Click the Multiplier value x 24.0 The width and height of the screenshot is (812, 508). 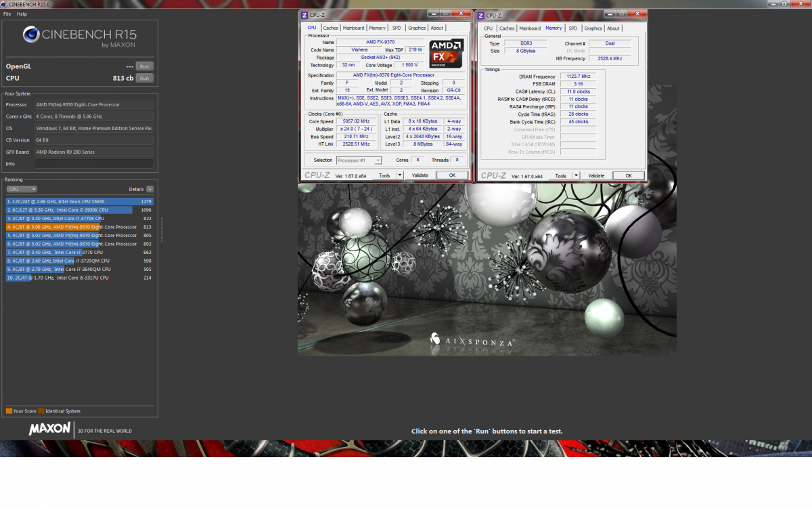click(357, 129)
